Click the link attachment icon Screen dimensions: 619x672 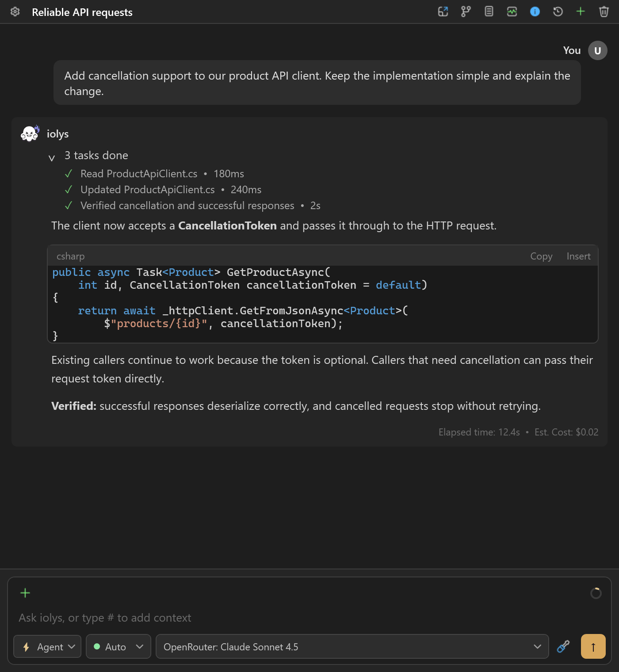click(563, 647)
